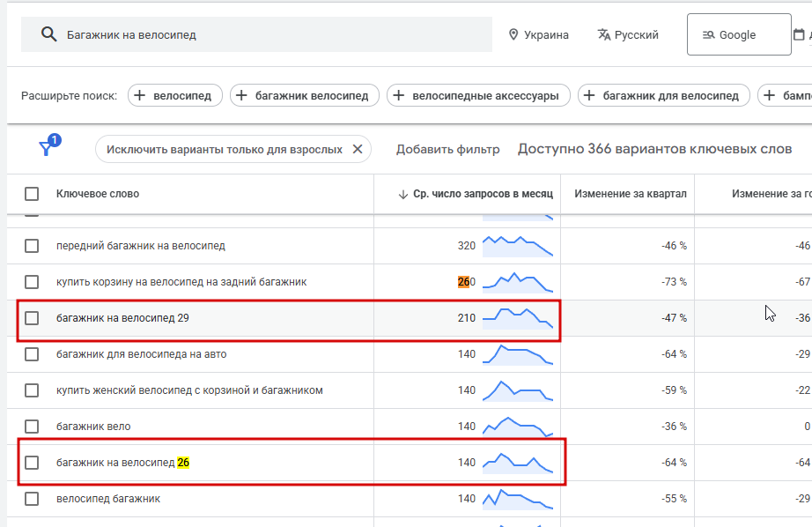
Task: Check the 'багажник на велосипед 29' row
Action: (x=32, y=318)
